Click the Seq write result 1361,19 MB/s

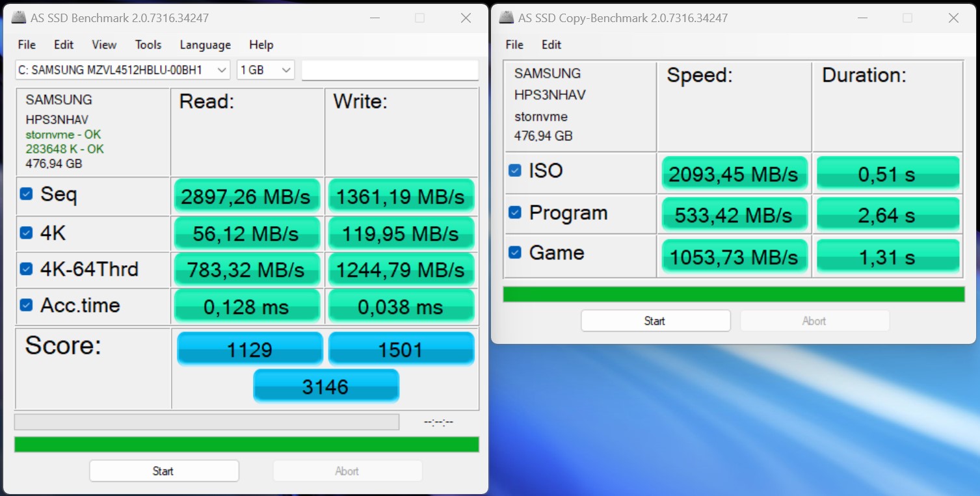(x=401, y=196)
